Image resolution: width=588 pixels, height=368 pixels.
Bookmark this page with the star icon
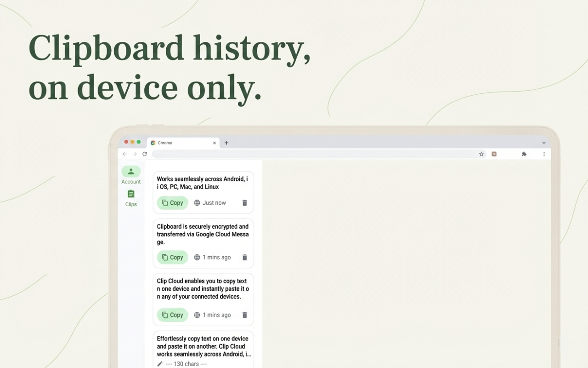point(481,154)
